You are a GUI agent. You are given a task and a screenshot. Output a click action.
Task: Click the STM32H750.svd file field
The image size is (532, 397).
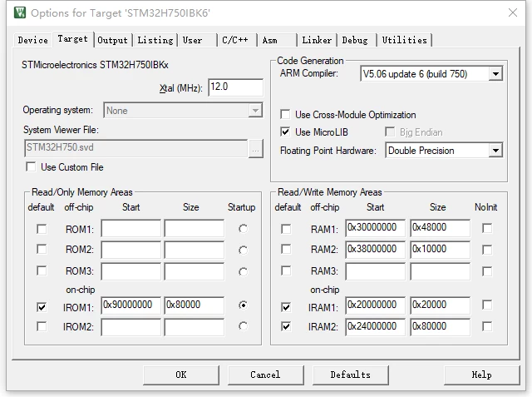136,148
